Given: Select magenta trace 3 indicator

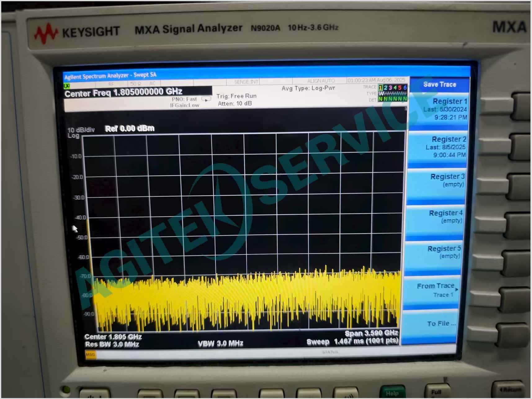Looking at the screenshot, I should coord(390,88).
